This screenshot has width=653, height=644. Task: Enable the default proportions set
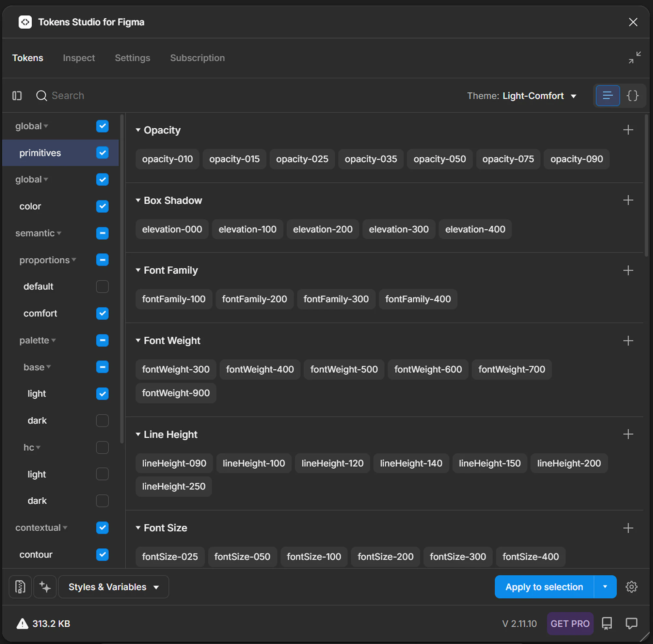tap(102, 286)
